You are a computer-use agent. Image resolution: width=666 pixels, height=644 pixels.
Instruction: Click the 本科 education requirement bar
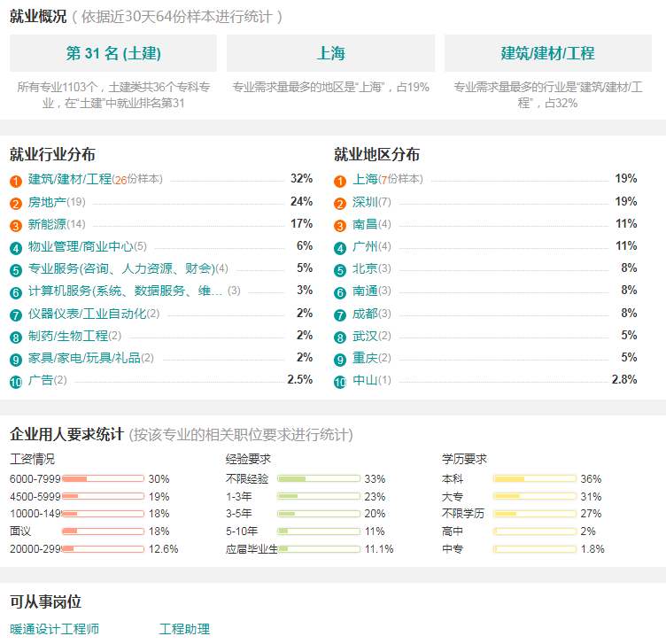click(535, 478)
